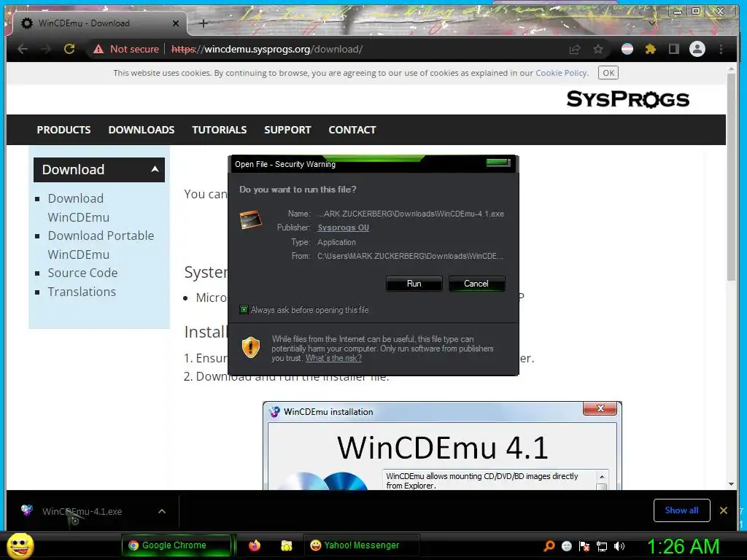Open the Download Portable WinCDEmu link
This screenshot has width=747, height=560.
point(101,245)
